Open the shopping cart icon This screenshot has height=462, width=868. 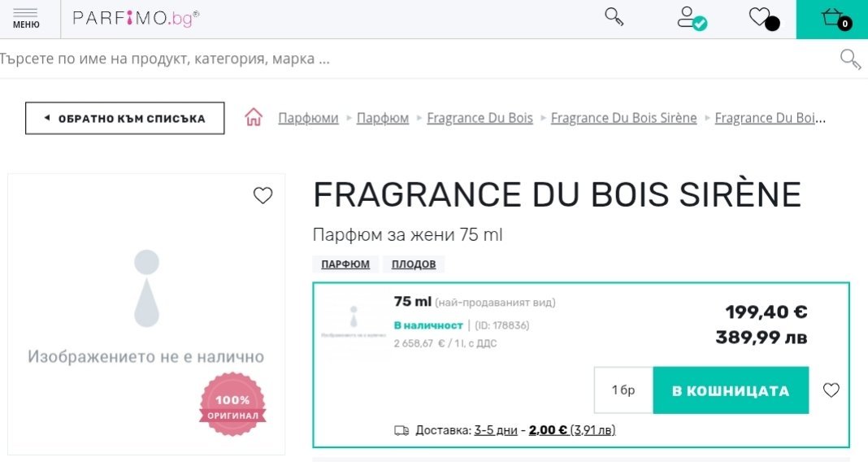(833, 19)
